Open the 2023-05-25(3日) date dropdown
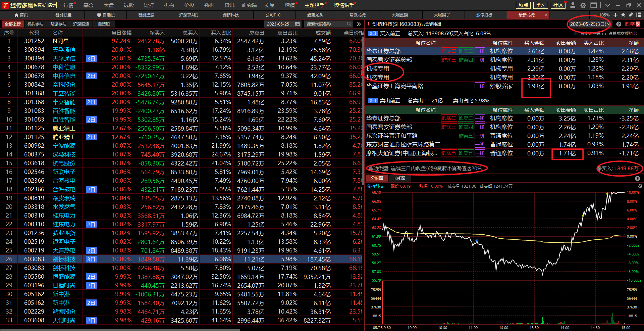Screen dimensions: 644x331 (590, 24)
